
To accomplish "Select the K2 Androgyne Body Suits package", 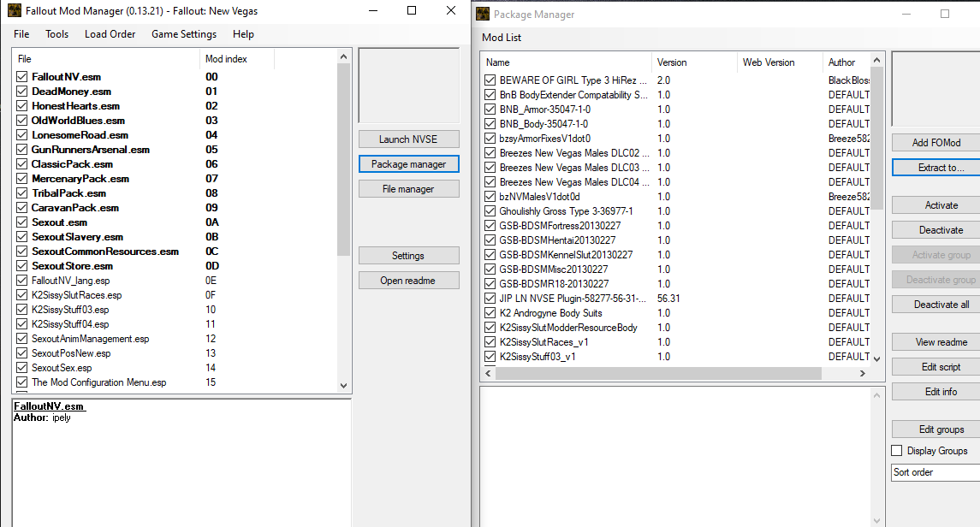I will pos(550,313).
